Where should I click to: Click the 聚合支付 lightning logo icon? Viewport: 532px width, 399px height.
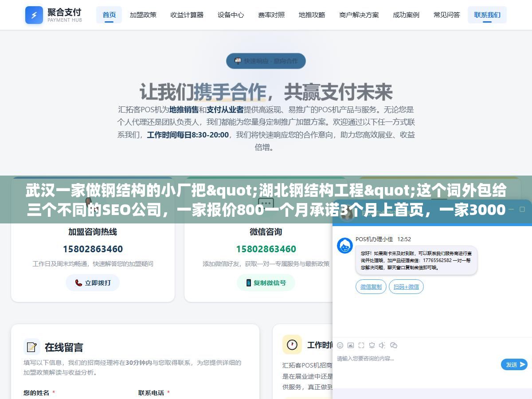pyautogui.click(x=34, y=15)
